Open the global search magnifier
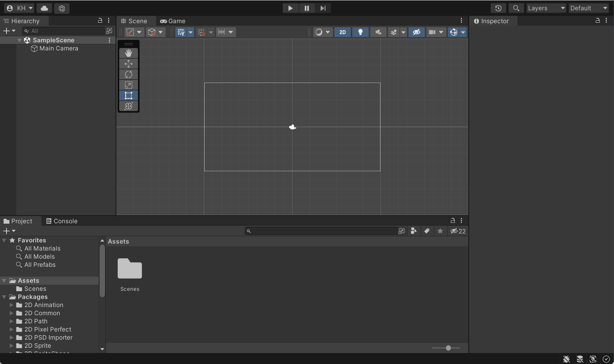The width and height of the screenshot is (614, 364). pos(516,8)
